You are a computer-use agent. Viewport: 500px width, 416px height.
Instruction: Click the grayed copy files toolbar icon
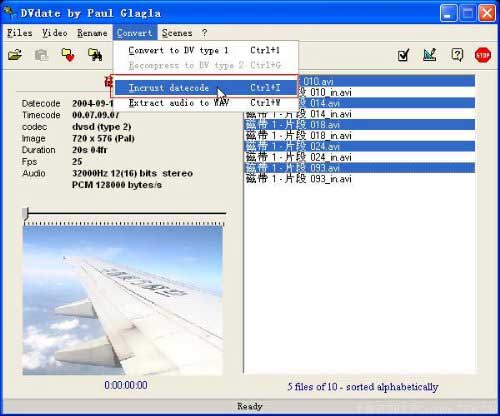point(41,55)
